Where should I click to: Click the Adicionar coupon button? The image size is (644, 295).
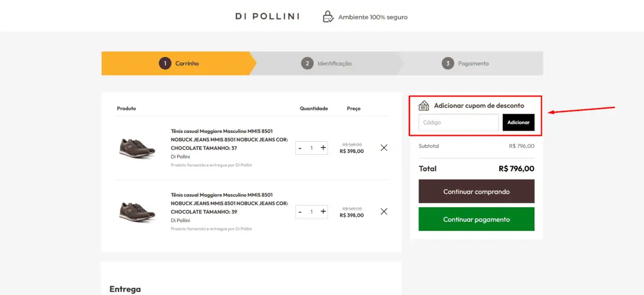point(519,122)
